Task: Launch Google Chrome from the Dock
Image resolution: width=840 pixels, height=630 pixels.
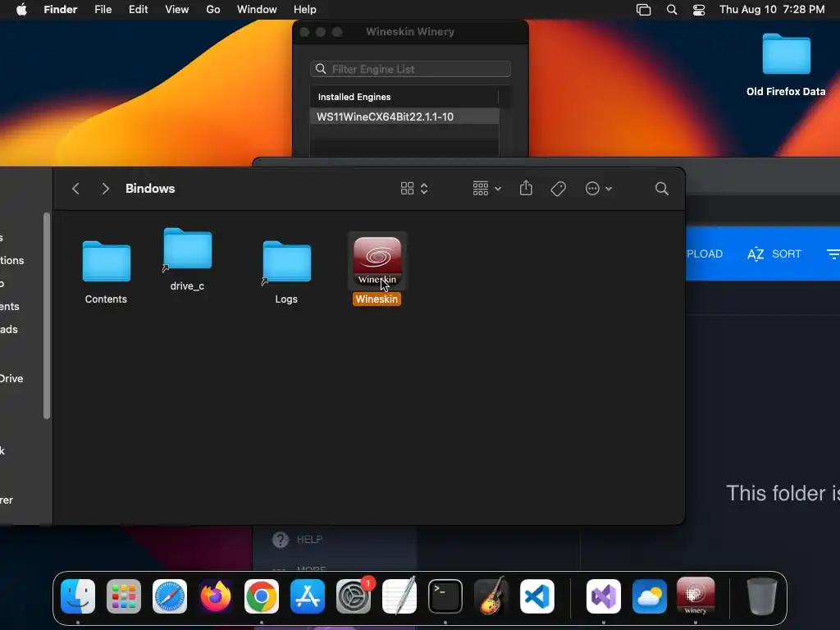Action: 262,596
